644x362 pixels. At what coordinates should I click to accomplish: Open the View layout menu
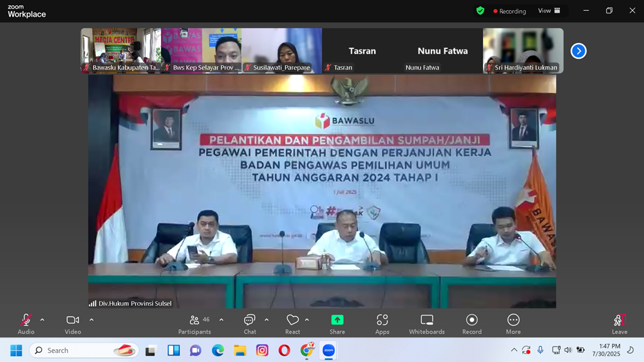(549, 11)
